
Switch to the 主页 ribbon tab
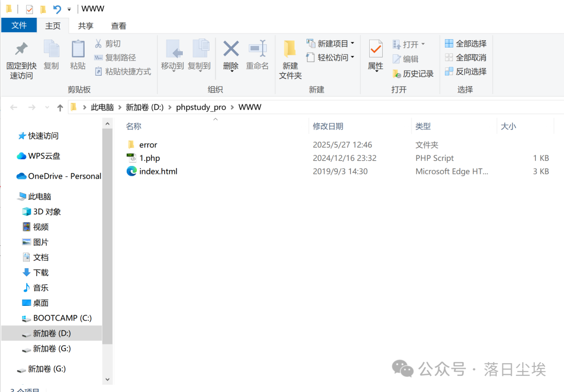(x=53, y=26)
